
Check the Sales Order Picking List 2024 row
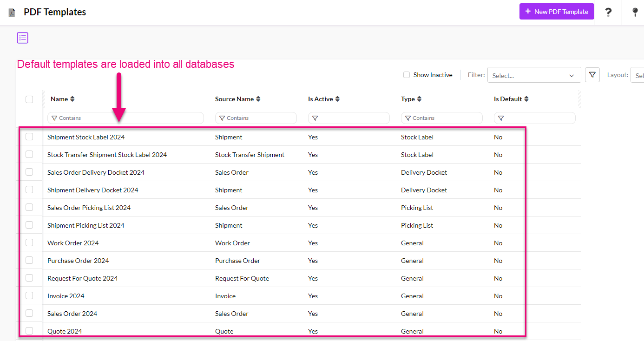click(29, 207)
